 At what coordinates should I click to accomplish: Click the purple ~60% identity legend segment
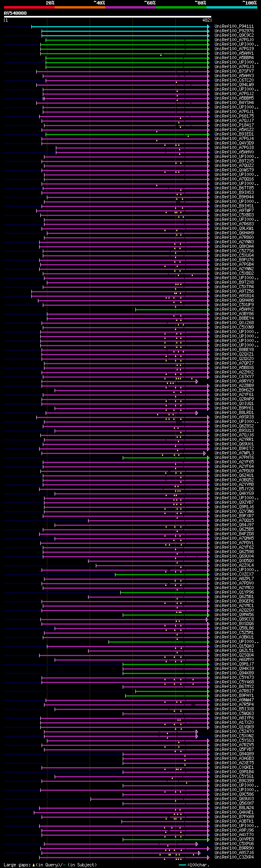tap(130, 7)
